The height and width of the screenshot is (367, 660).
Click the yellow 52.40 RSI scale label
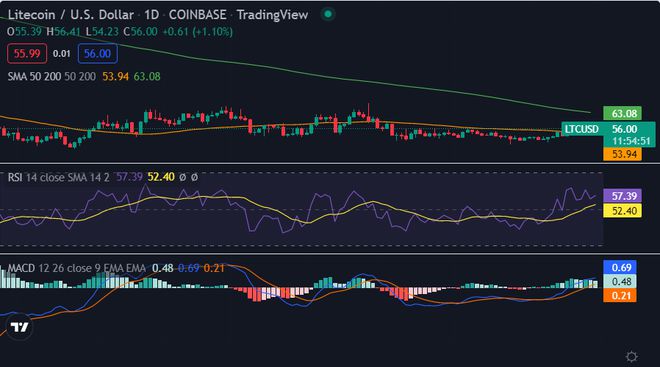(x=622, y=210)
